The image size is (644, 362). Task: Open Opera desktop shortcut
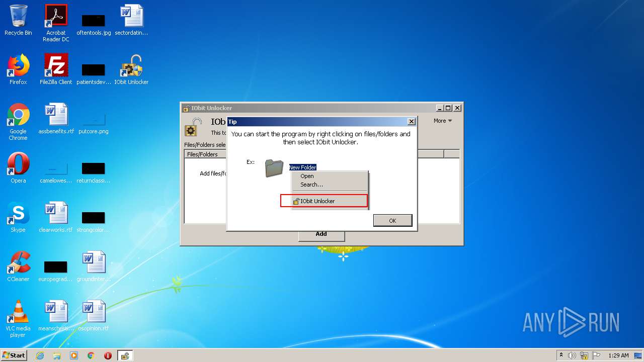pos(18,168)
